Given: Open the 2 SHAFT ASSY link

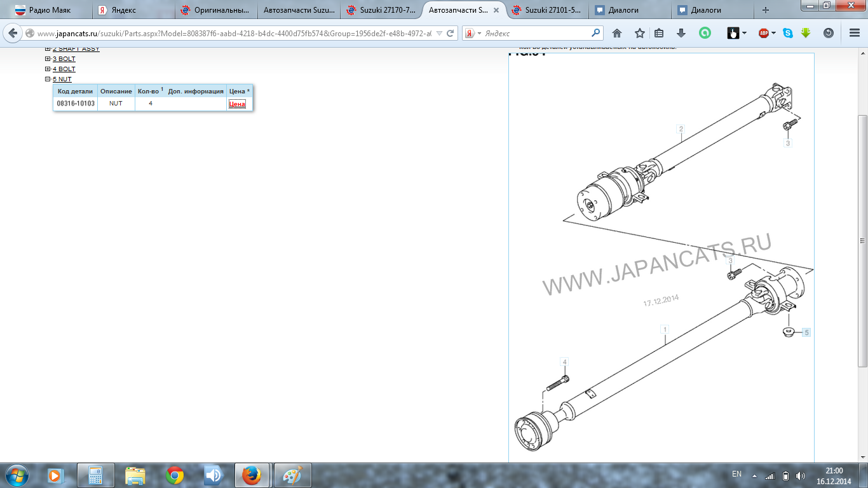Looking at the screenshot, I should (x=76, y=49).
